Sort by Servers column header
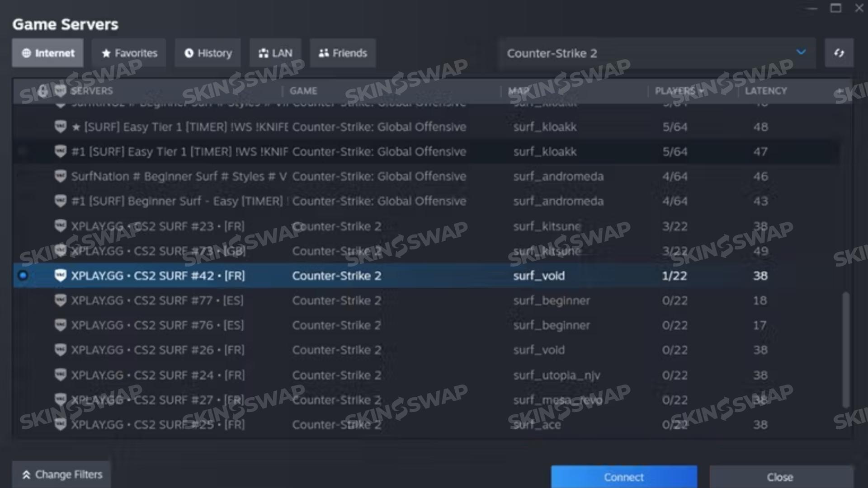This screenshot has height=488, width=868. (x=92, y=91)
